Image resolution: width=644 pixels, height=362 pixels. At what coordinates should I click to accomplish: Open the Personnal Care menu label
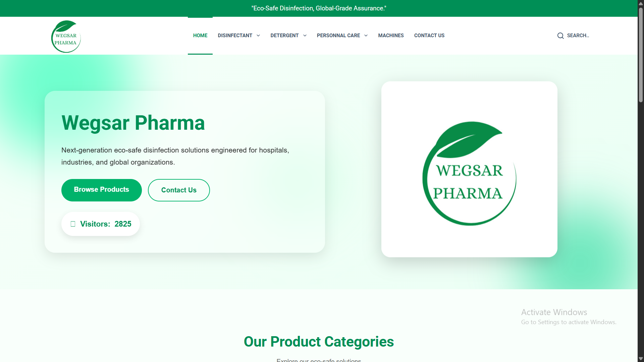tap(338, 36)
